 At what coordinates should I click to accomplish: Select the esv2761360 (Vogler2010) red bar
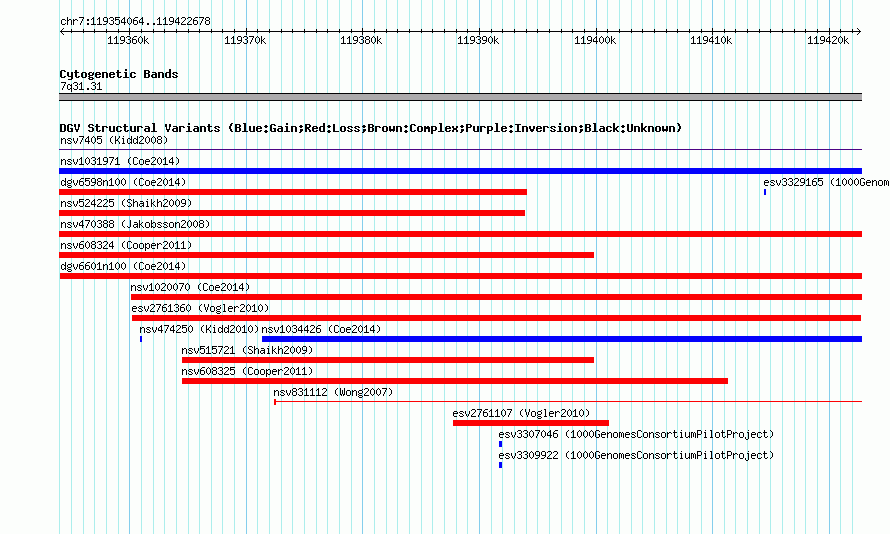coord(497,318)
